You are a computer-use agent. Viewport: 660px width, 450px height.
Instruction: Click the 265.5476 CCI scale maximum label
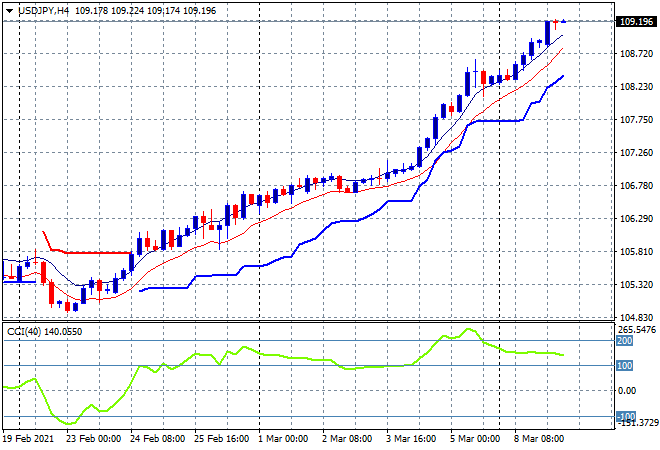pos(636,329)
